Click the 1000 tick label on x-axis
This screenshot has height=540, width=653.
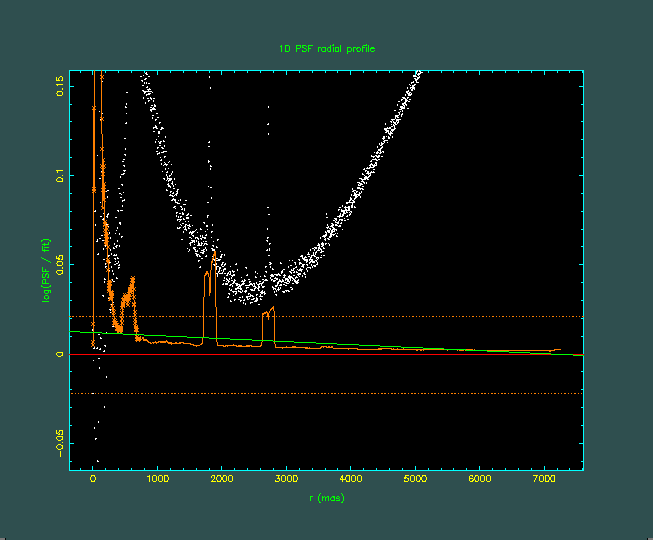click(x=157, y=481)
